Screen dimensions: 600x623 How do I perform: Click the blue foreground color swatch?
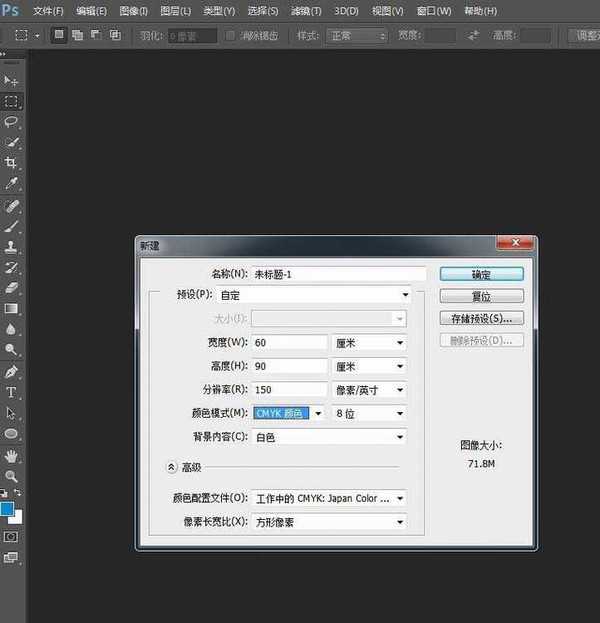click(x=8, y=510)
